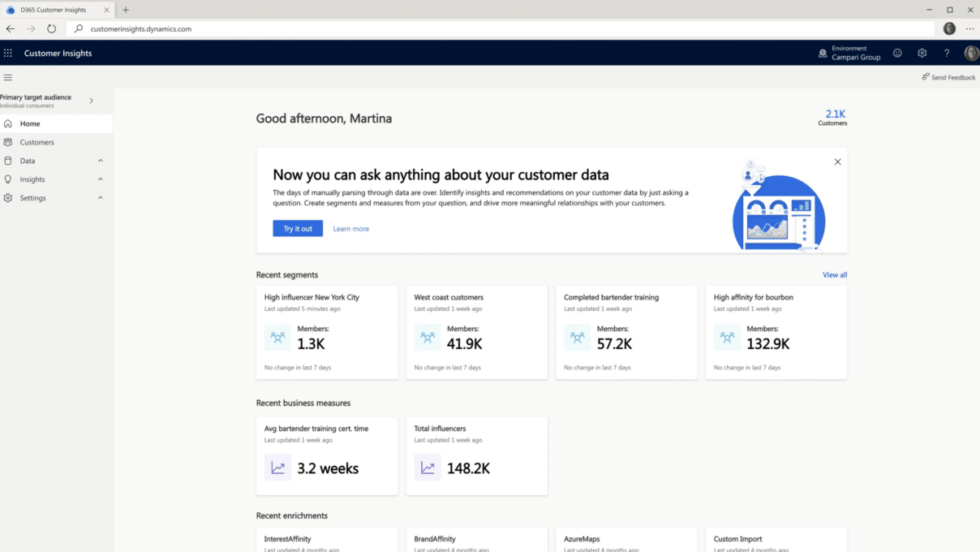The width and height of the screenshot is (980, 552).
Task: Click the Home icon in sidebar
Action: coord(8,123)
